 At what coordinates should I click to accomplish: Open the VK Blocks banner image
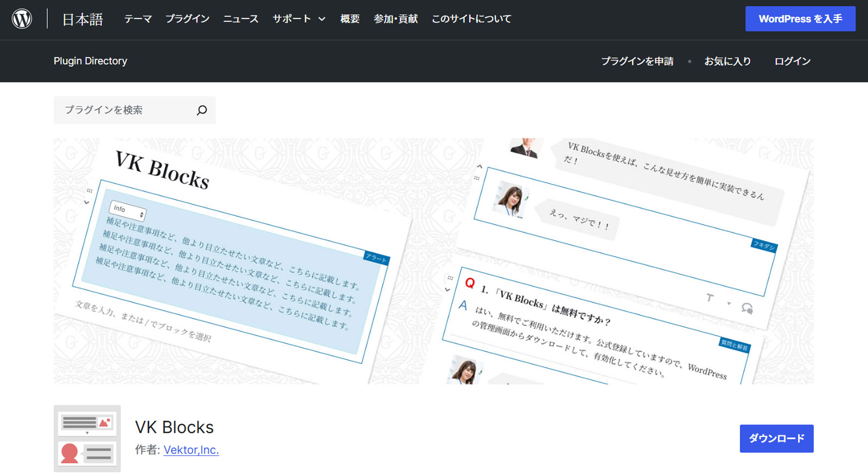tap(433, 261)
